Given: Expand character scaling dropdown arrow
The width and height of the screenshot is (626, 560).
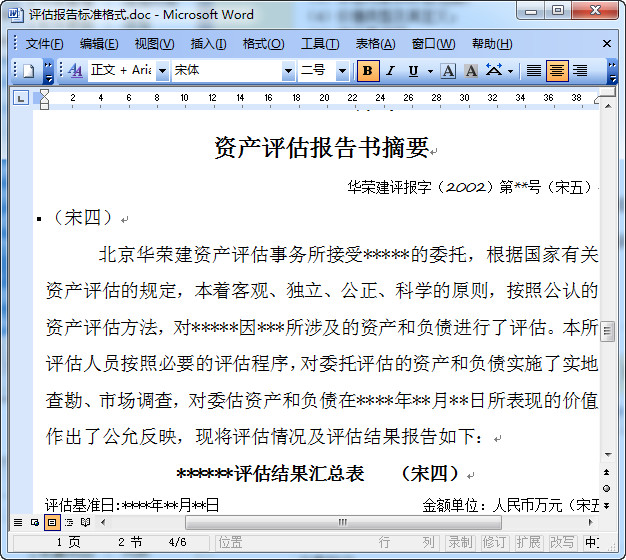Looking at the screenshot, I should [x=511, y=71].
